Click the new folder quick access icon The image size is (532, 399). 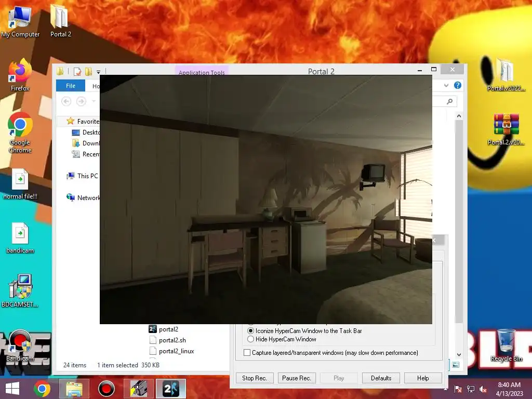[x=88, y=72]
